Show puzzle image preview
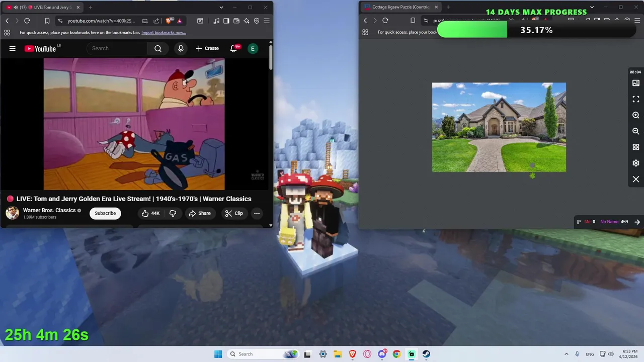This screenshot has height=362, width=644. [x=636, y=83]
